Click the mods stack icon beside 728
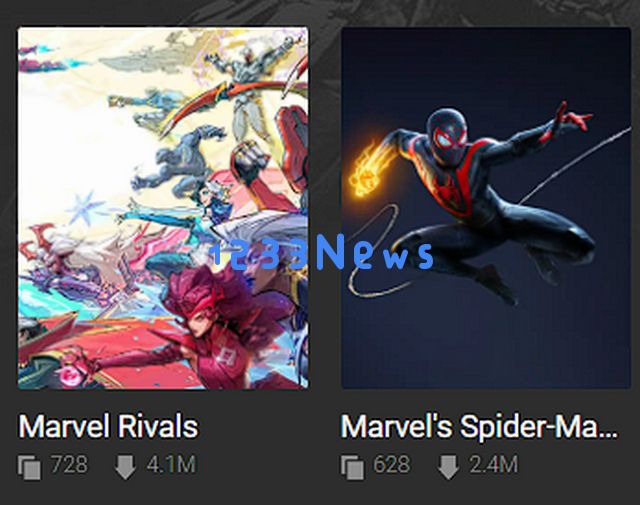 29,467
